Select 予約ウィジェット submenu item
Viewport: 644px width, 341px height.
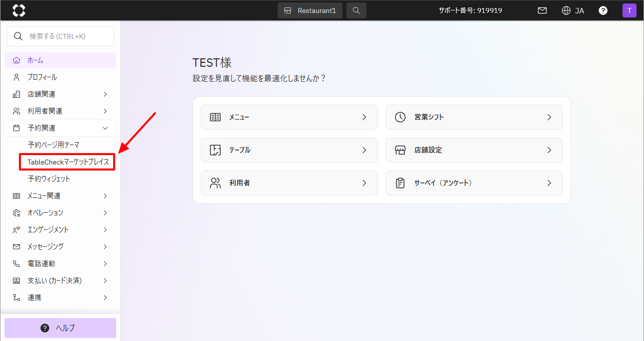[x=49, y=179]
